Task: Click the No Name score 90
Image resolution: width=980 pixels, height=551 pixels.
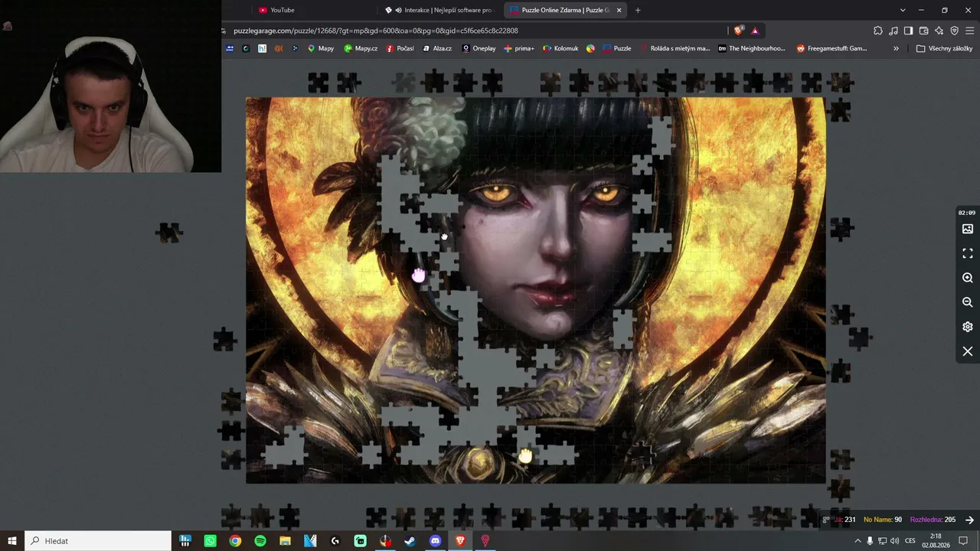Action: point(883,520)
